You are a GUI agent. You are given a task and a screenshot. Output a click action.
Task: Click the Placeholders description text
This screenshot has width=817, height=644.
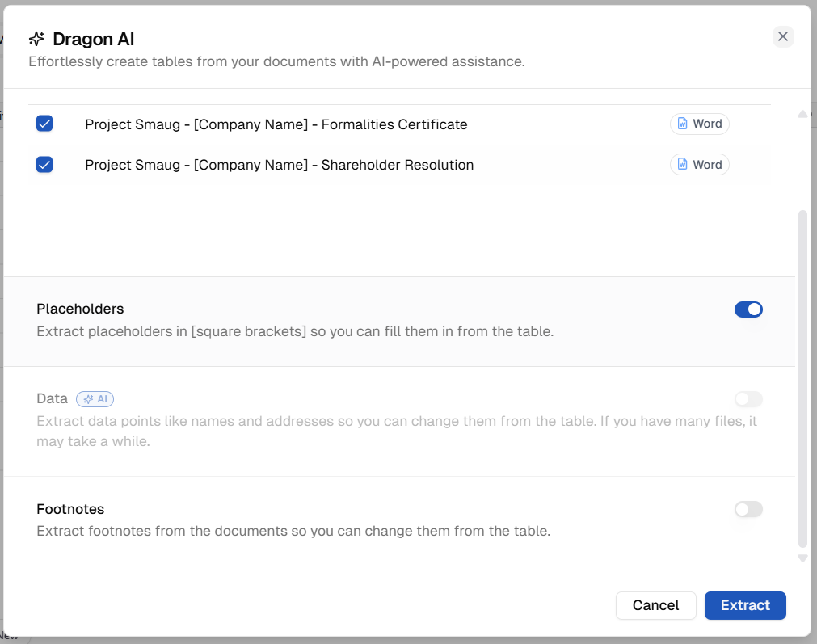click(295, 331)
